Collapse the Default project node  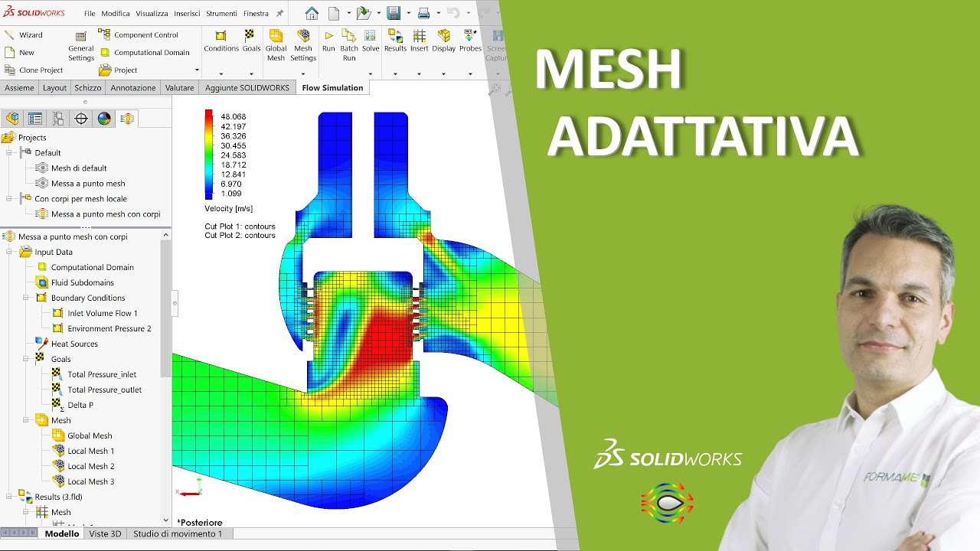10,152
